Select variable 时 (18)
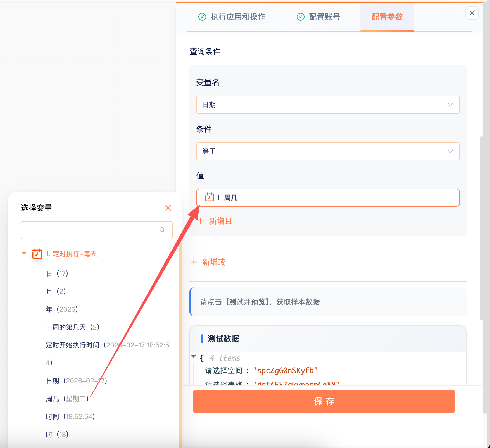This screenshot has width=490, height=448. coord(57,434)
